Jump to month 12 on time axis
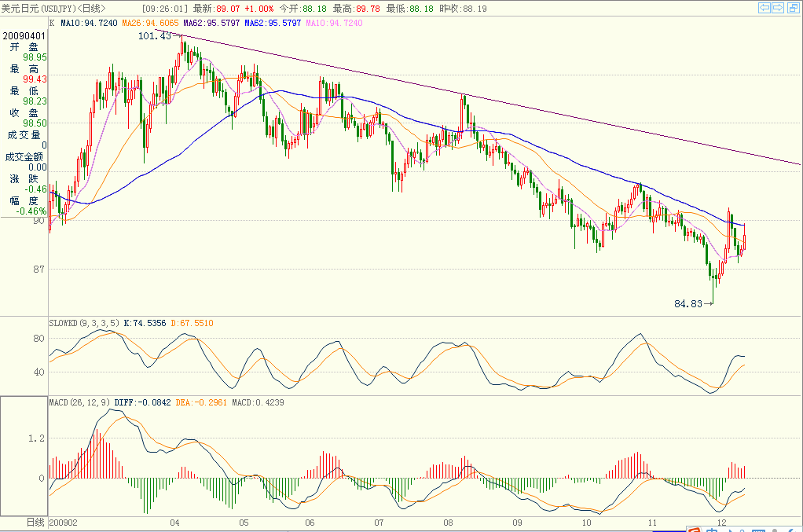 (x=721, y=523)
